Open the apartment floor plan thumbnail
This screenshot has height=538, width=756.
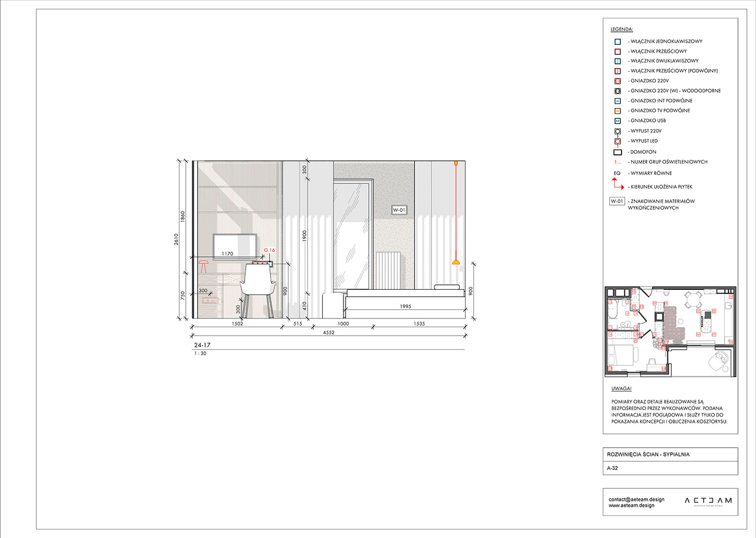[670, 331]
